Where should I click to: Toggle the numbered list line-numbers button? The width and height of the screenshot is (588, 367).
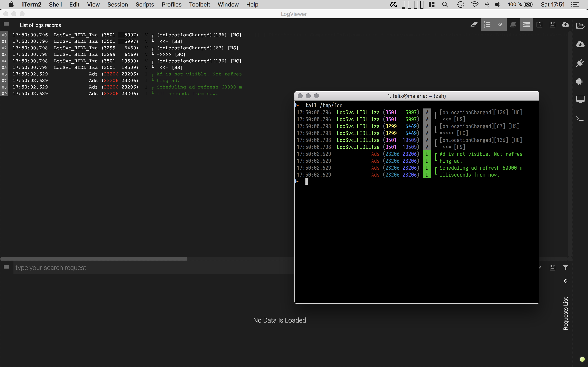(487, 25)
